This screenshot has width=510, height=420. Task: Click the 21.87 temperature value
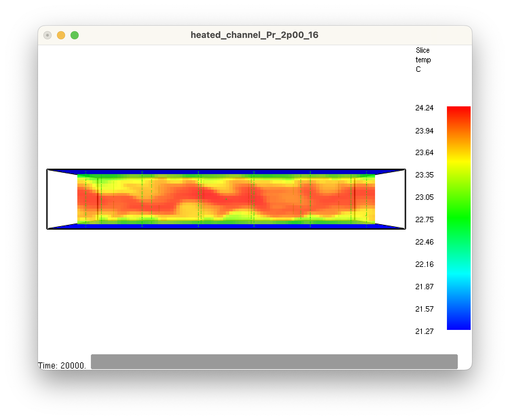[x=425, y=287]
